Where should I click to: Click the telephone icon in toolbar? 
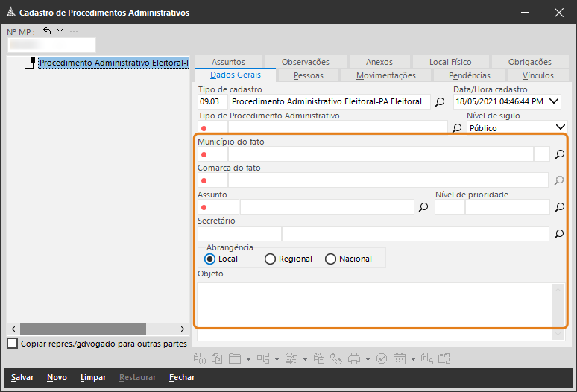pos(336,358)
